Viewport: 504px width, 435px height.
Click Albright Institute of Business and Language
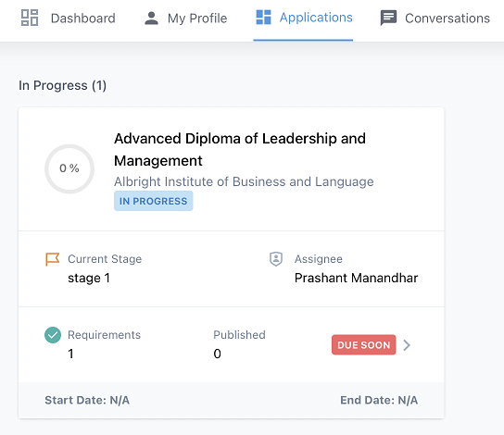pyautogui.click(x=244, y=181)
